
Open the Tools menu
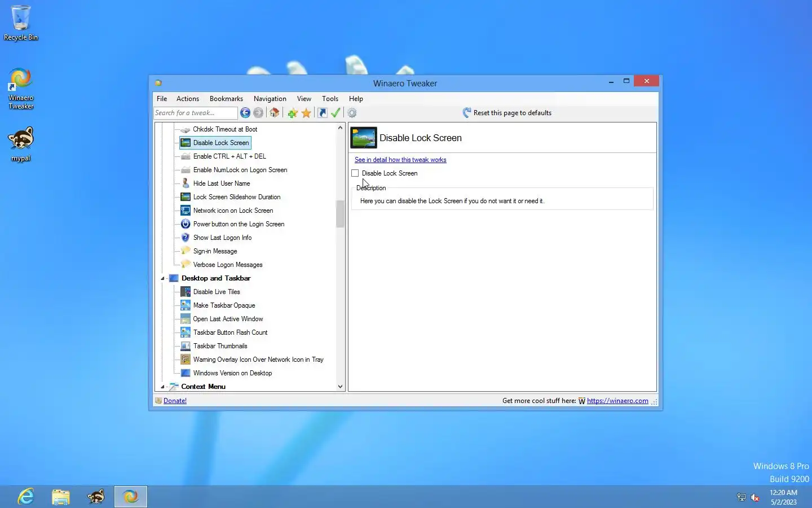(330, 99)
